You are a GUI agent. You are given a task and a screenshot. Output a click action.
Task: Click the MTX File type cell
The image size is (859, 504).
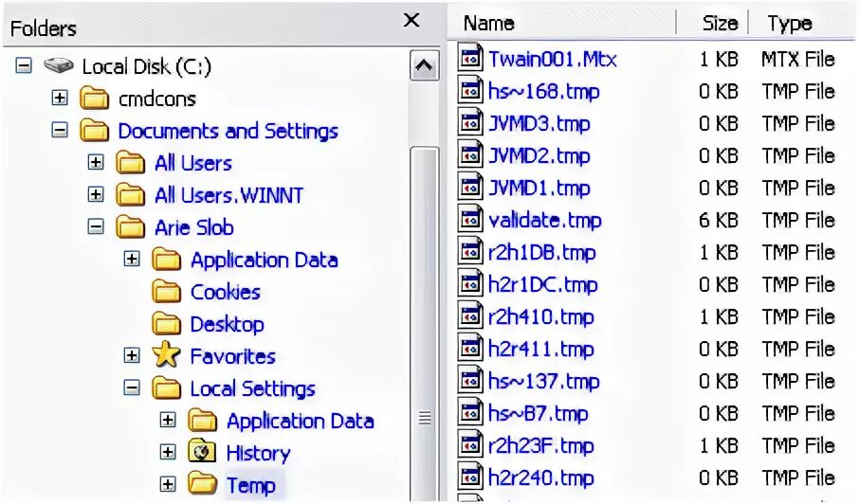pos(798,59)
